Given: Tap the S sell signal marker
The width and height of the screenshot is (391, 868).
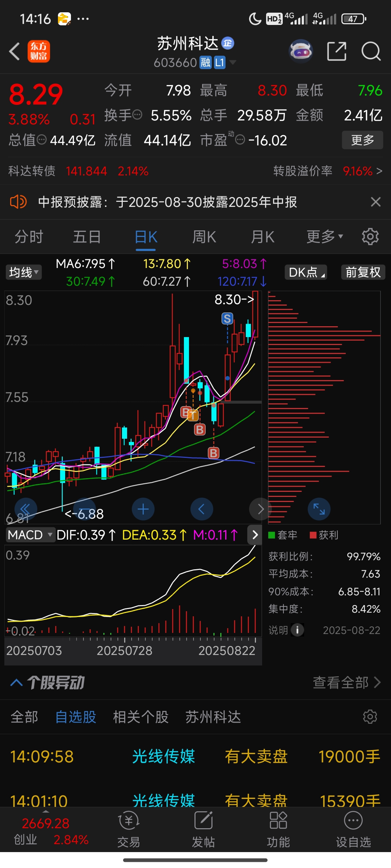Looking at the screenshot, I should click(227, 319).
